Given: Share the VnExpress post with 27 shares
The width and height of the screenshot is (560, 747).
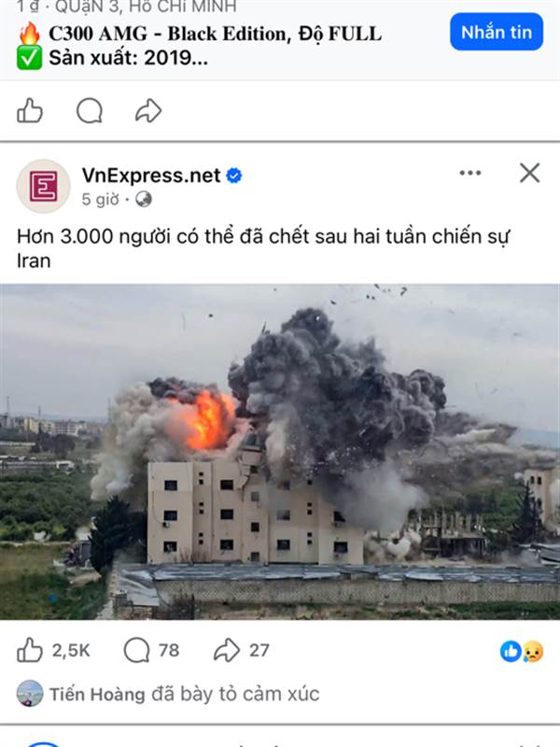Looking at the screenshot, I should coord(242,650).
